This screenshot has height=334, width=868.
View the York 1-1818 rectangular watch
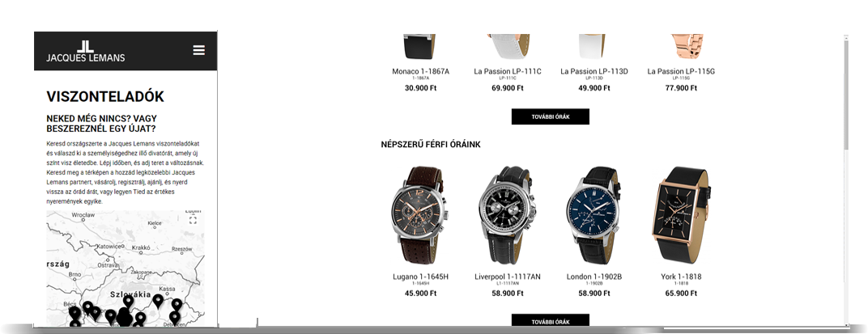(681, 214)
